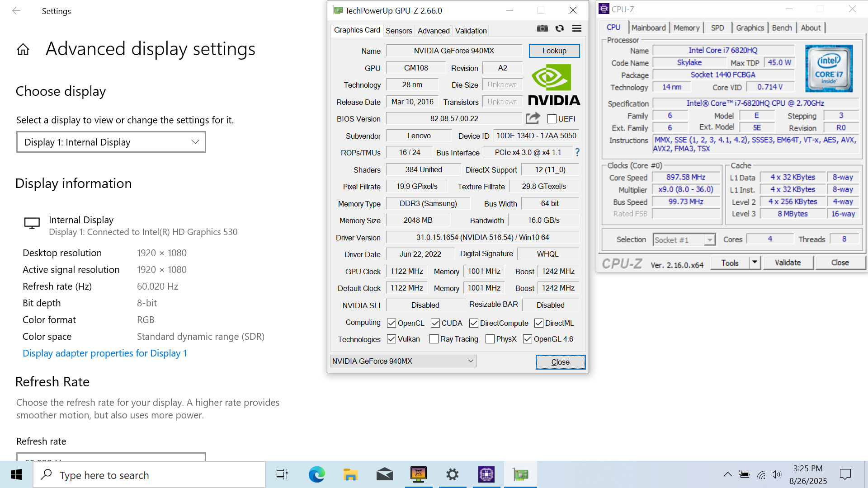This screenshot has width=868, height=488.
Task: Launch Microsoft Edge from taskbar
Action: 316,474
